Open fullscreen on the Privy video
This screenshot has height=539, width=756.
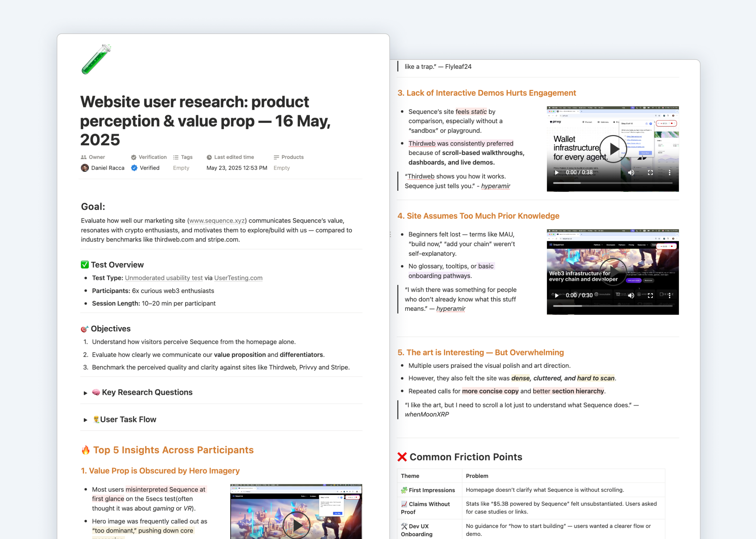point(650,173)
